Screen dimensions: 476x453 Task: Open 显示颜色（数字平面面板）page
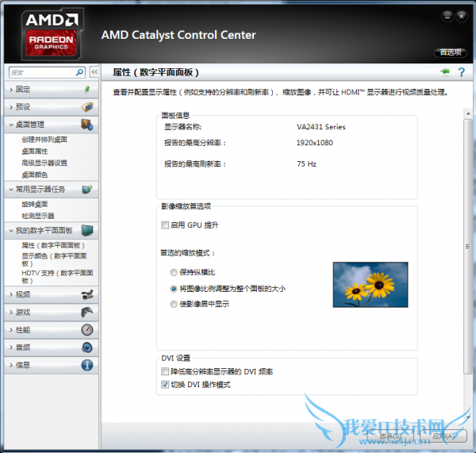54,259
